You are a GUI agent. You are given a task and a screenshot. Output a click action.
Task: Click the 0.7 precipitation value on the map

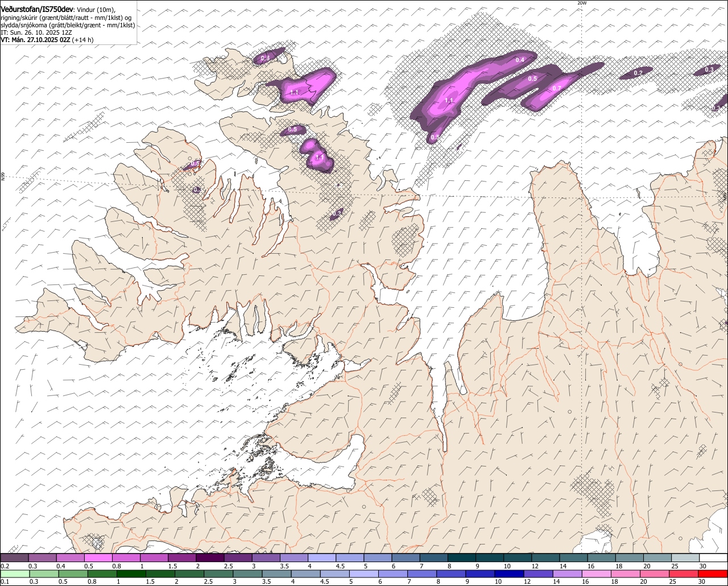click(x=556, y=88)
